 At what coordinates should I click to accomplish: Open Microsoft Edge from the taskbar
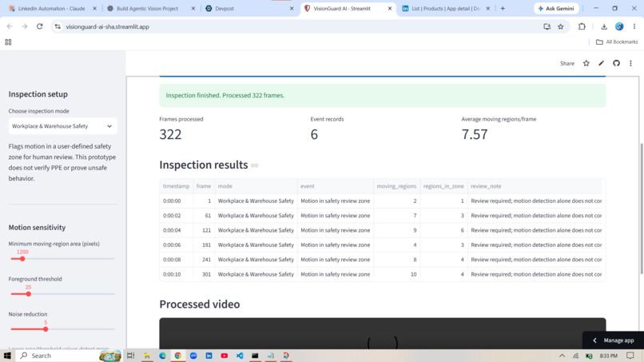click(x=162, y=356)
